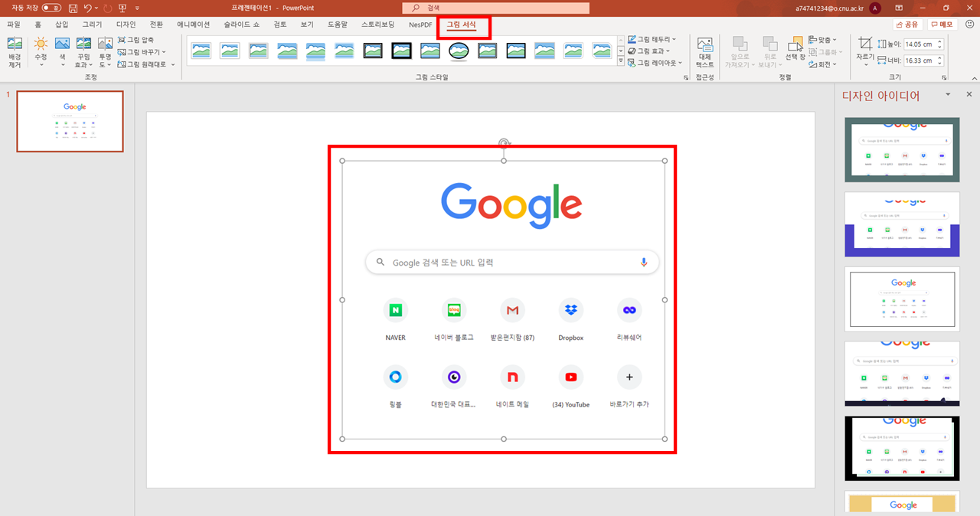Switch to the 홈 tab

point(38,24)
